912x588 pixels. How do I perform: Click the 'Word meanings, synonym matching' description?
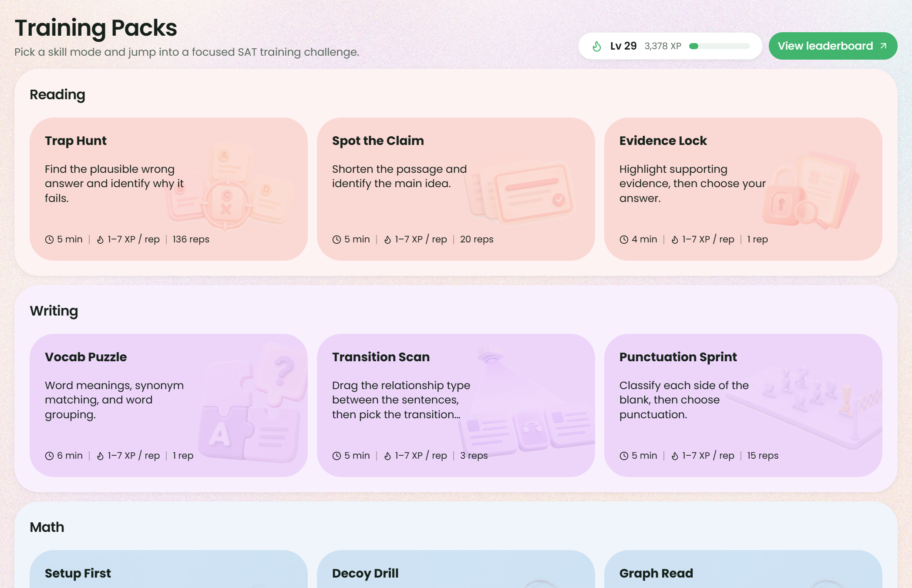pos(114,400)
